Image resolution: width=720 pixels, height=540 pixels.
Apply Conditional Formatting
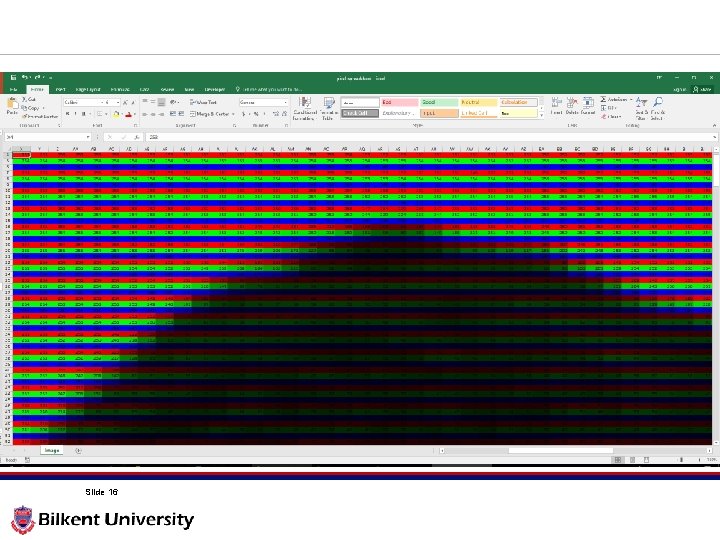click(304, 109)
